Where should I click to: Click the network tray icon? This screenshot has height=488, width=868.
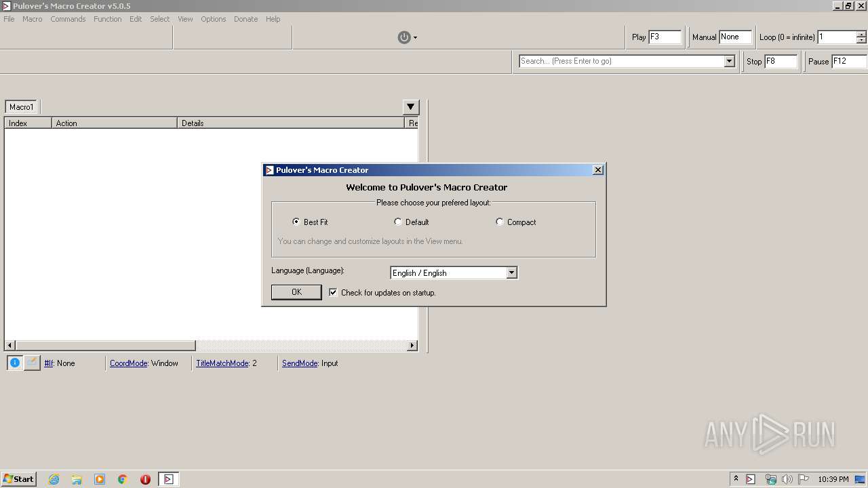click(770, 479)
